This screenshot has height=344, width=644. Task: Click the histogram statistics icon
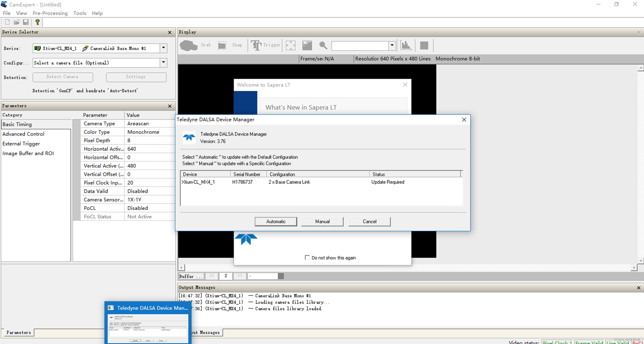point(406,45)
